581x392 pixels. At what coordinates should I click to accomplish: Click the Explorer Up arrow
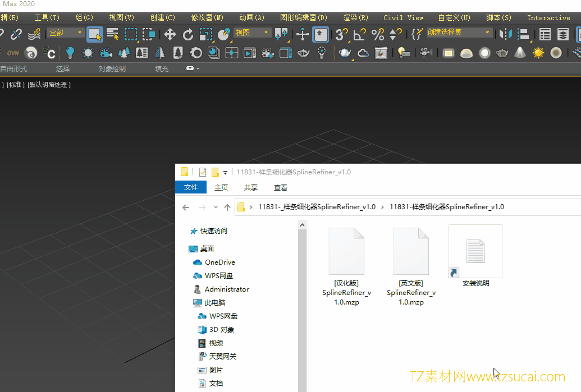click(227, 207)
